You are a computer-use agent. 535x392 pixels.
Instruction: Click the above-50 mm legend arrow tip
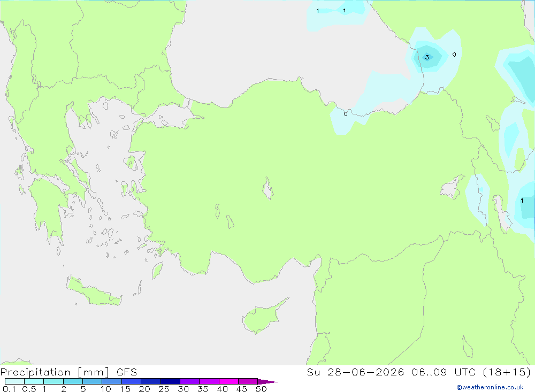click(267, 381)
